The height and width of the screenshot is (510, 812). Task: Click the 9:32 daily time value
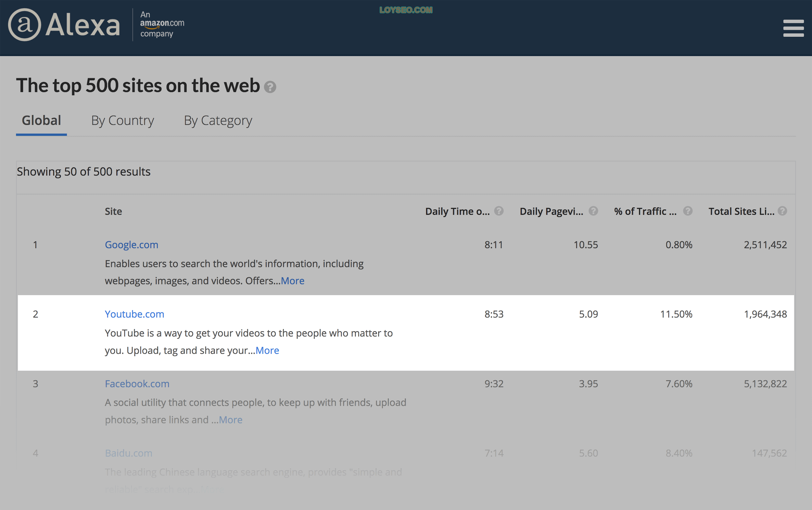494,384
